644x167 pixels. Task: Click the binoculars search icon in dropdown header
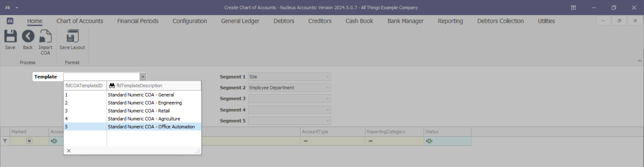coord(112,86)
